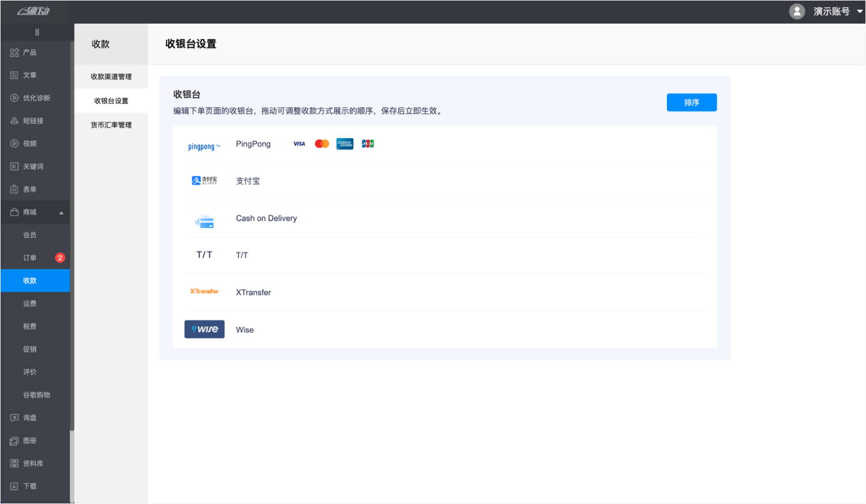Open 货币汇率管理 page
This screenshot has height=504, width=866.
111,125
